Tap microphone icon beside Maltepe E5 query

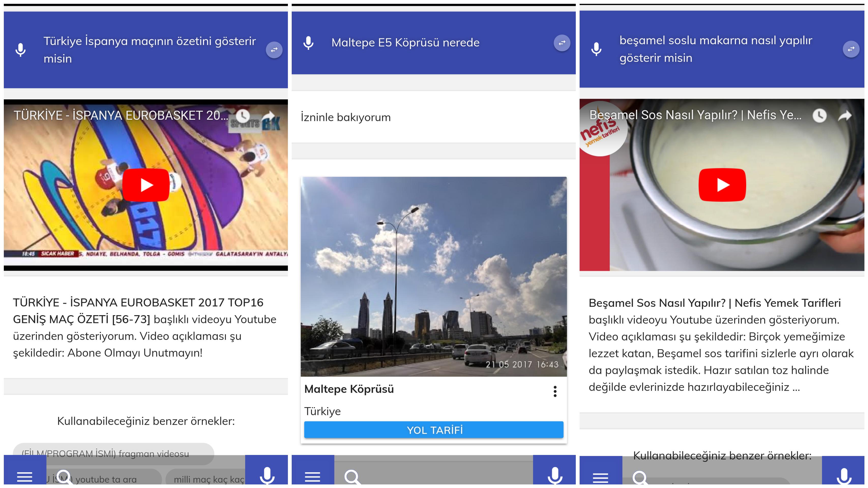click(308, 43)
